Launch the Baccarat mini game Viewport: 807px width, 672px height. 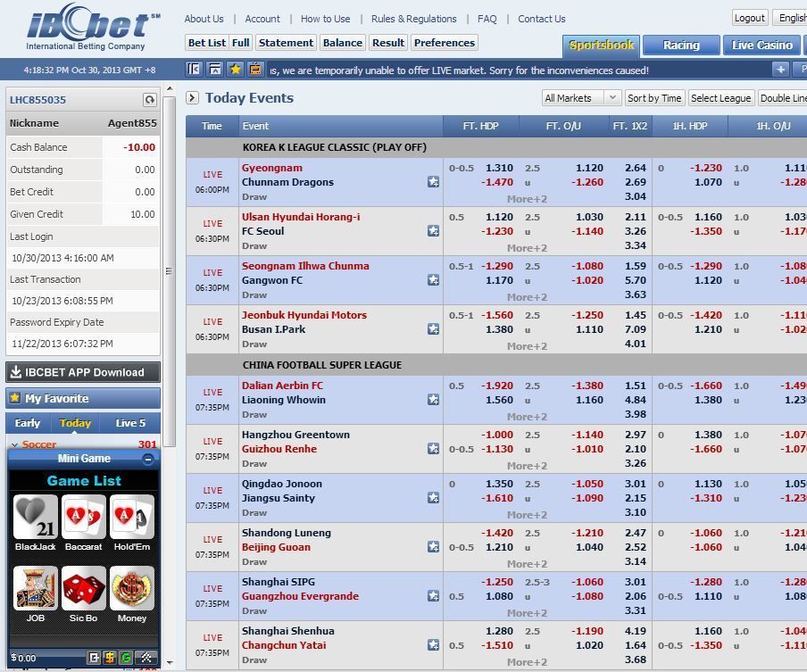point(83,517)
